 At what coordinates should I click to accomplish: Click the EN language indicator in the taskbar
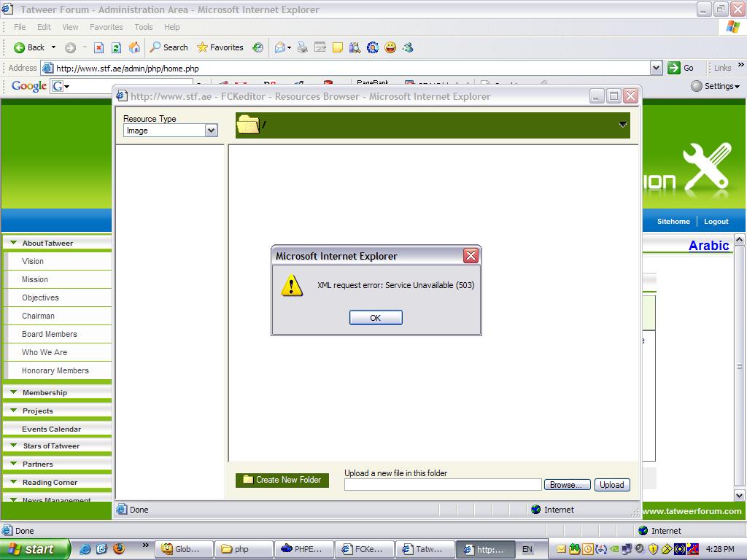click(x=527, y=549)
